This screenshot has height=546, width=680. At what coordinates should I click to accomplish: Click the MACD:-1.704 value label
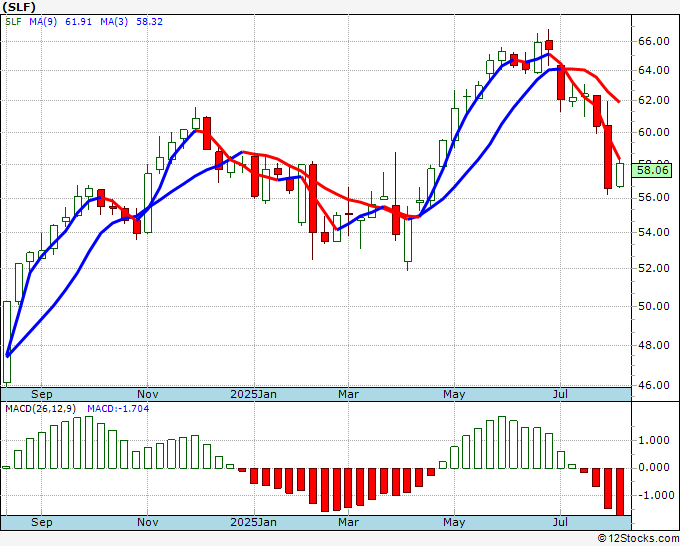(118, 409)
